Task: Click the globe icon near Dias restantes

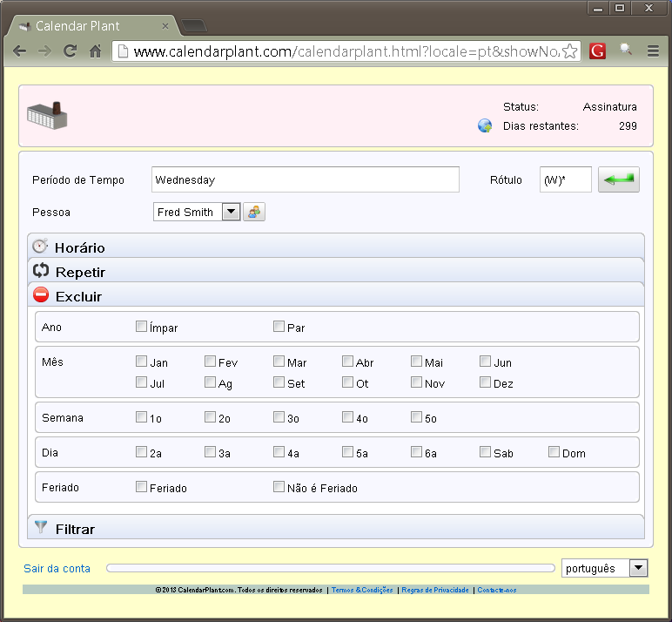Action: pos(485,125)
